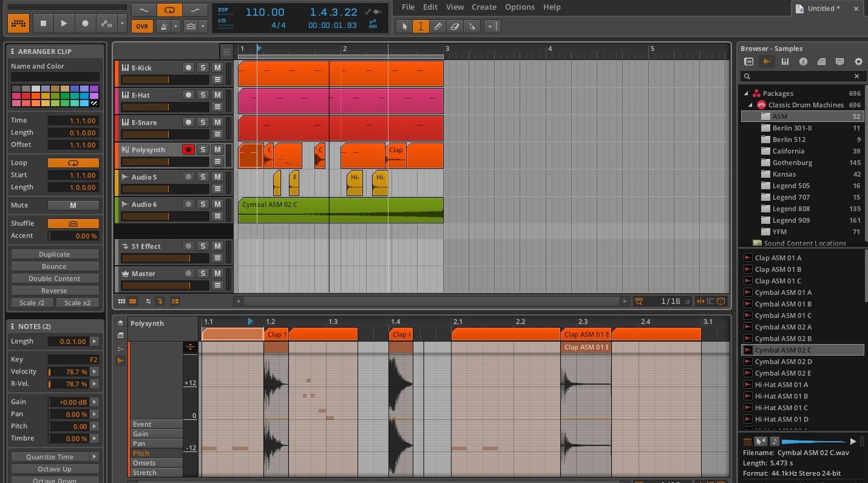Open the Options menu
This screenshot has height=483, width=868.
point(520,7)
